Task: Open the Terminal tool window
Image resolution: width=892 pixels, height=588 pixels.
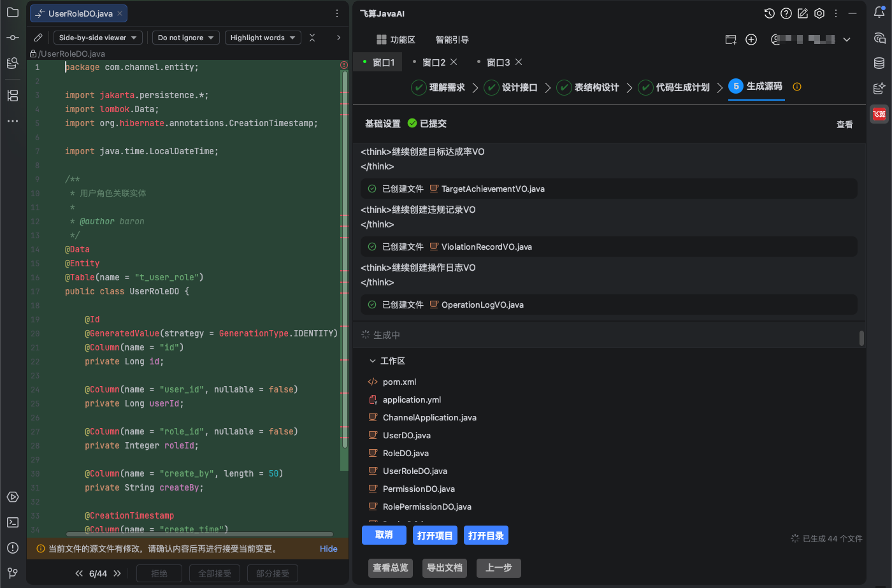Action: 13,522
